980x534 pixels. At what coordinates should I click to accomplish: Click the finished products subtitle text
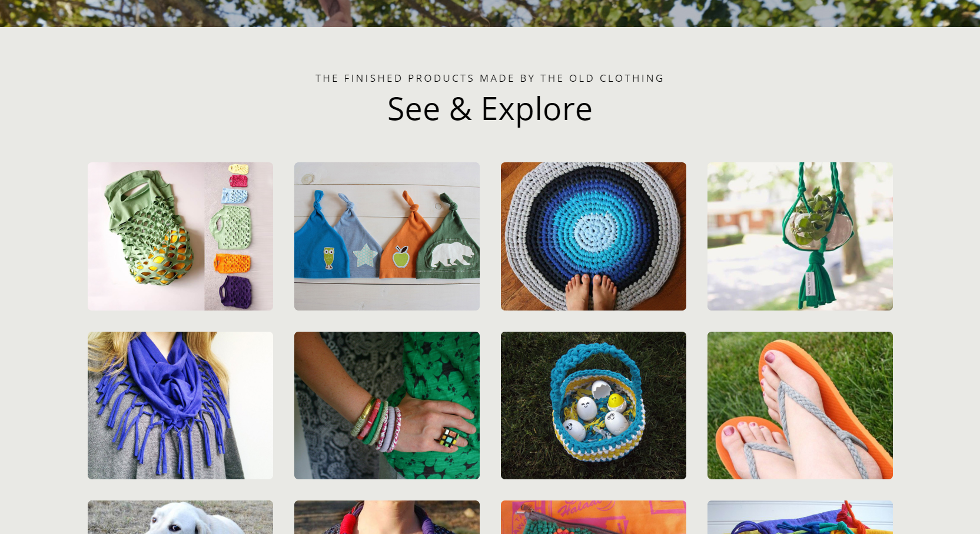pyautogui.click(x=490, y=78)
